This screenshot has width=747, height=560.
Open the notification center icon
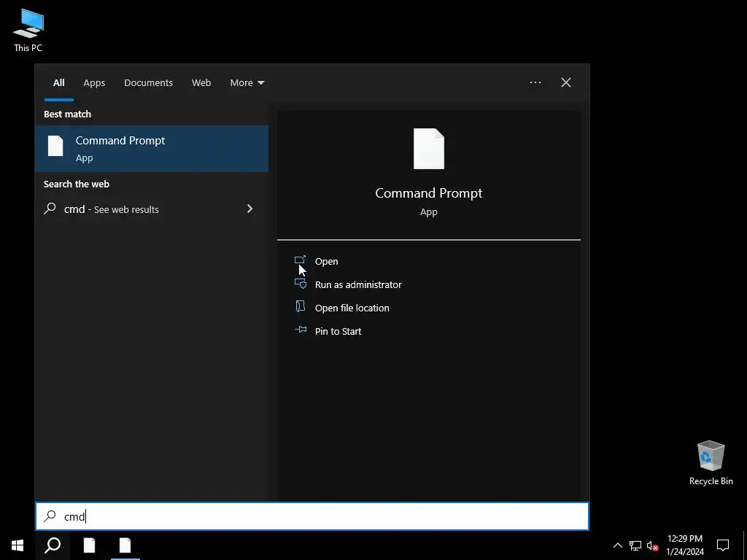723,545
